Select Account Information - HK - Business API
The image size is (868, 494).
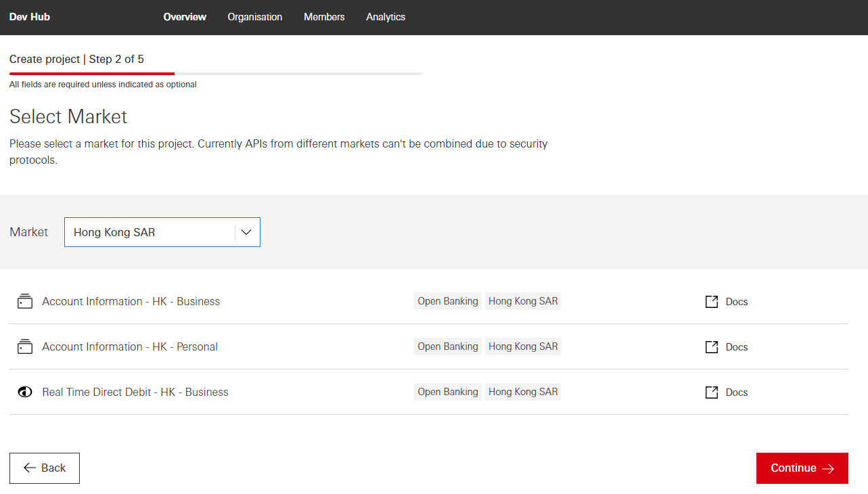[x=131, y=302]
